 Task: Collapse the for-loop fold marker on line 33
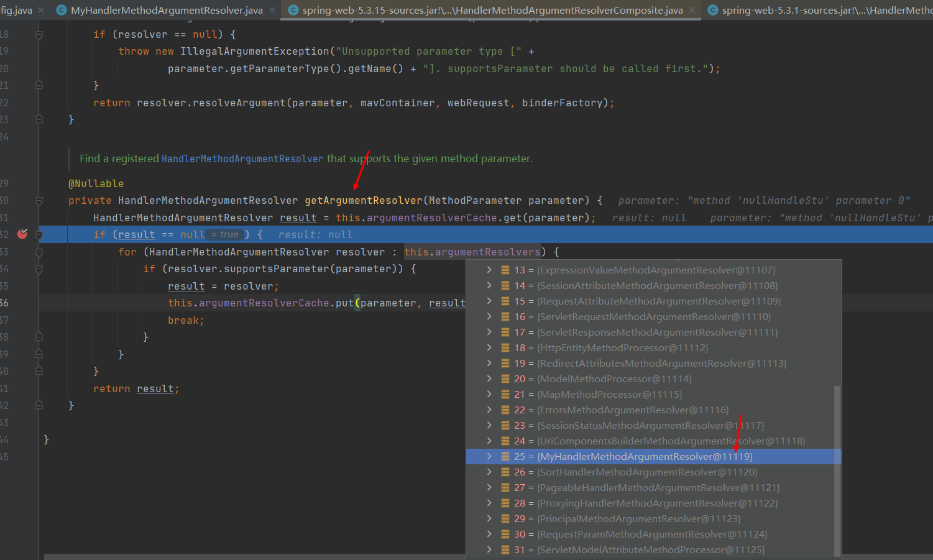[39, 252]
